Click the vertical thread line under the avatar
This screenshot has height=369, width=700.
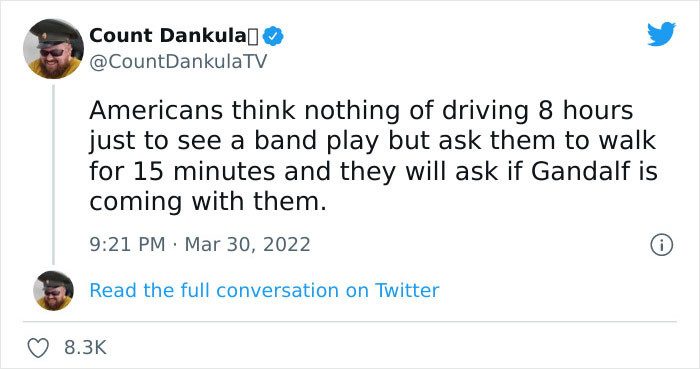click(x=54, y=175)
